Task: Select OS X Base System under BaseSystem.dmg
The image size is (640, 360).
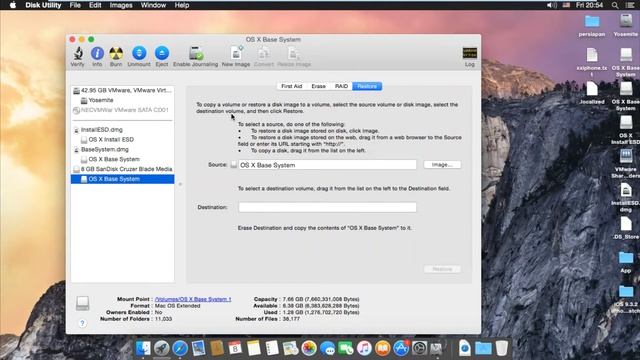Action: click(122, 159)
